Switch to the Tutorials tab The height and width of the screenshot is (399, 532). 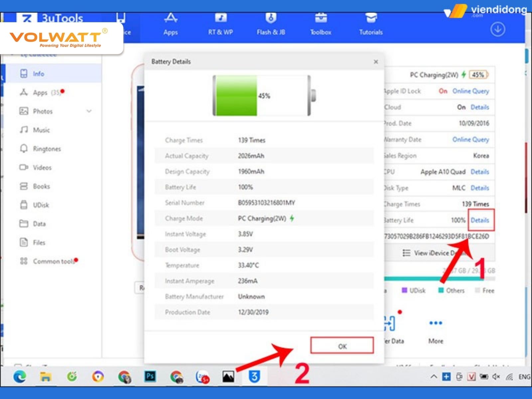click(x=370, y=23)
